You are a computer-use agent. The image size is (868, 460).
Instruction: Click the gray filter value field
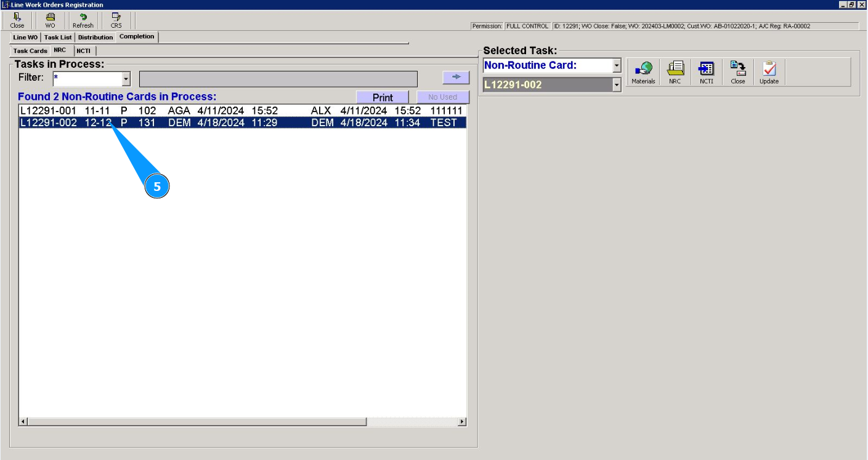[x=278, y=79]
